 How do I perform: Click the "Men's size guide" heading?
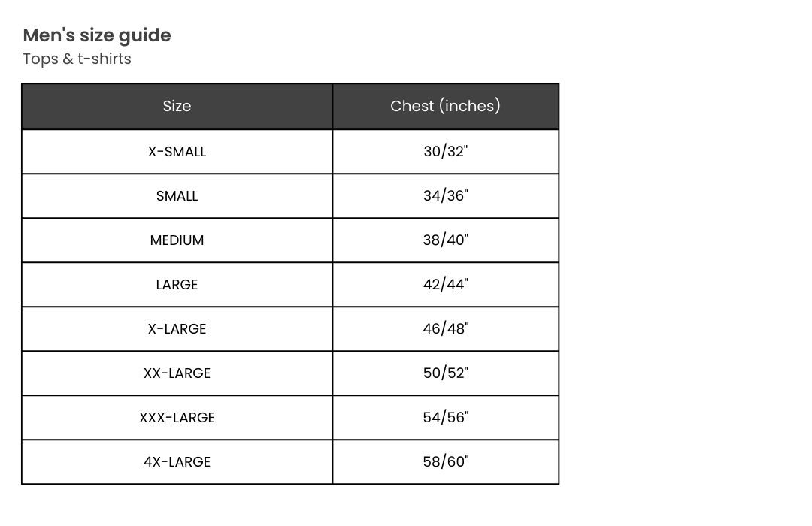coord(97,35)
